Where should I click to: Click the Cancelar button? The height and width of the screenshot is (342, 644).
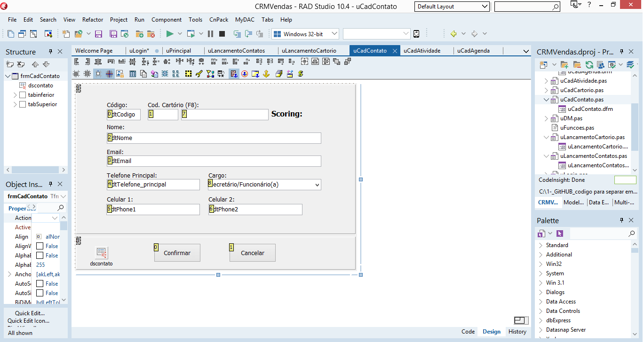tap(253, 253)
